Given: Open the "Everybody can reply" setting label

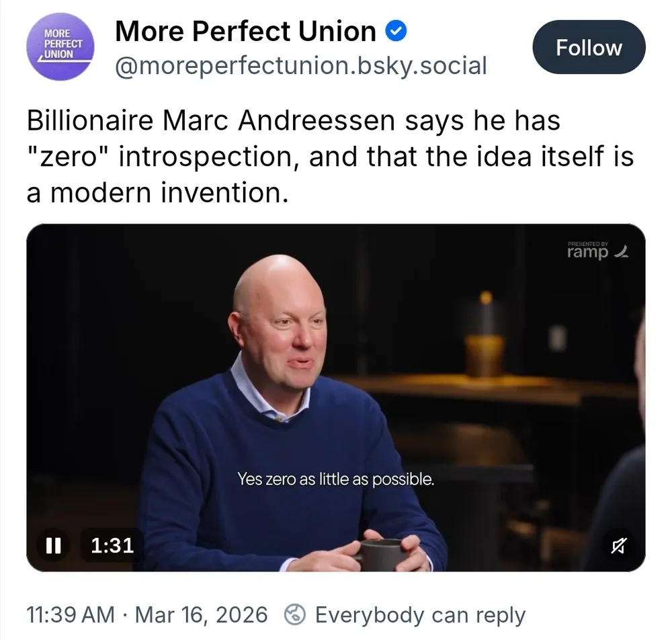Looking at the screenshot, I should pos(420,614).
